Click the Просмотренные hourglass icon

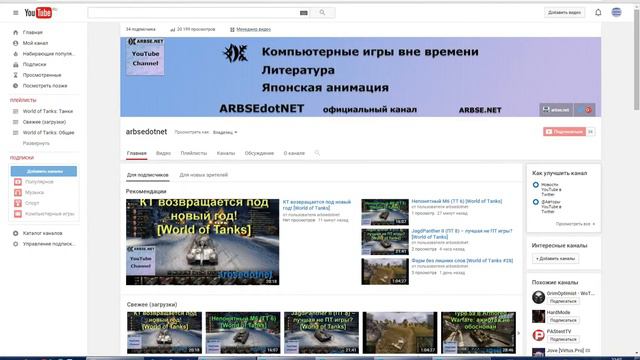tap(16, 75)
